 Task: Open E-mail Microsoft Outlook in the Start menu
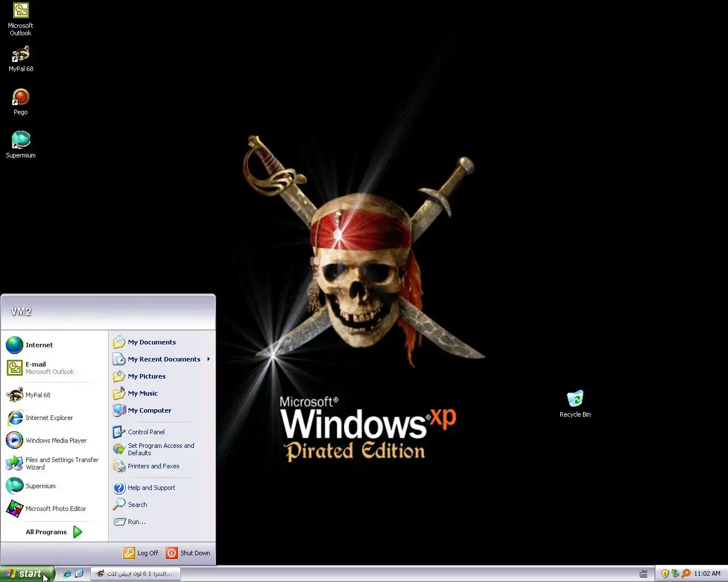click(x=54, y=368)
